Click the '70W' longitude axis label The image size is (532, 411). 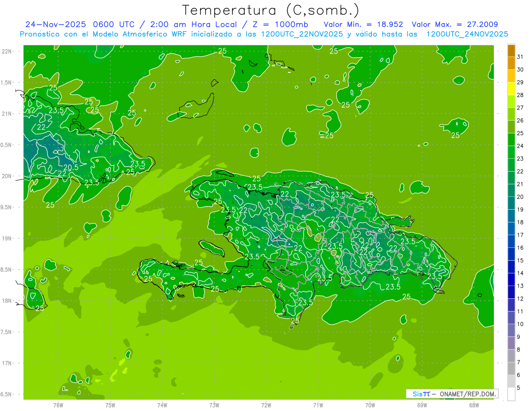point(370,405)
